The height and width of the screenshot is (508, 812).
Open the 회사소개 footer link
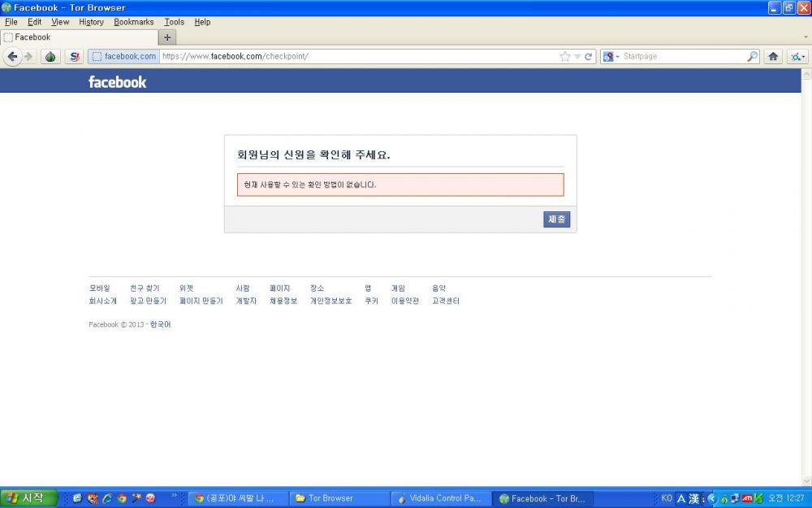pyautogui.click(x=102, y=301)
